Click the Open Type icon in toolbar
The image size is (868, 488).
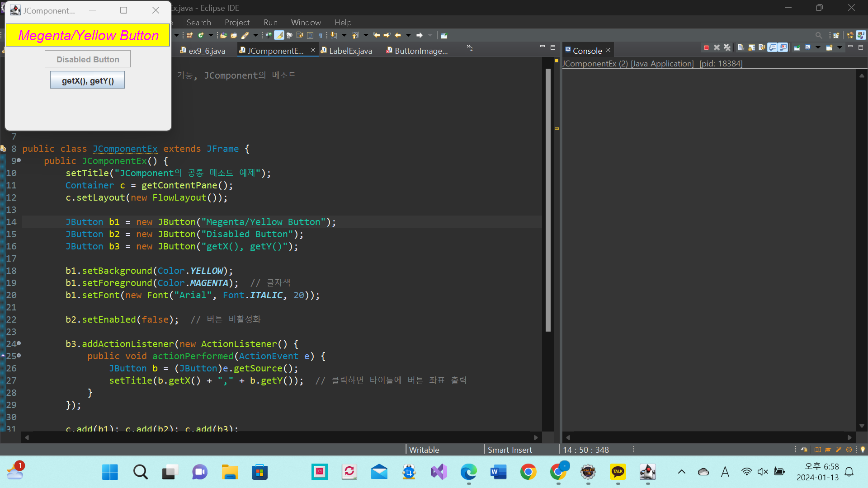(223, 35)
